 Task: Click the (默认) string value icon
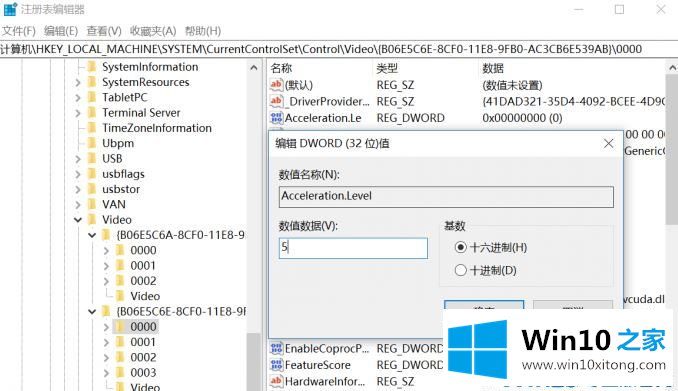coord(276,84)
